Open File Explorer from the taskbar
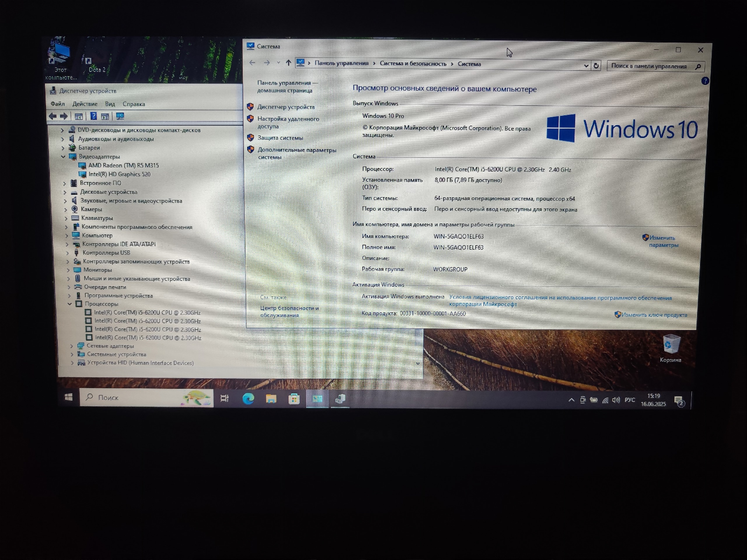The image size is (747, 560). pyautogui.click(x=271, y=399)
